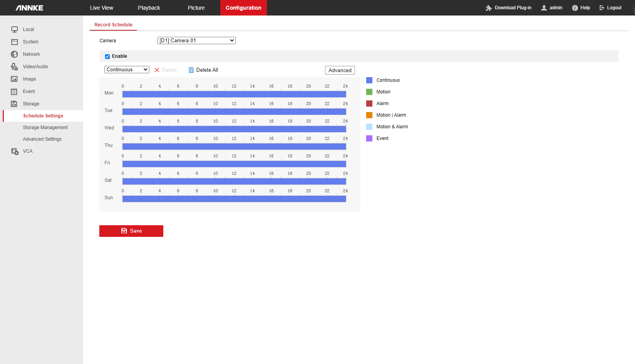
Task: Click the Image picture icon in sidebar
Action: (14, 79)
